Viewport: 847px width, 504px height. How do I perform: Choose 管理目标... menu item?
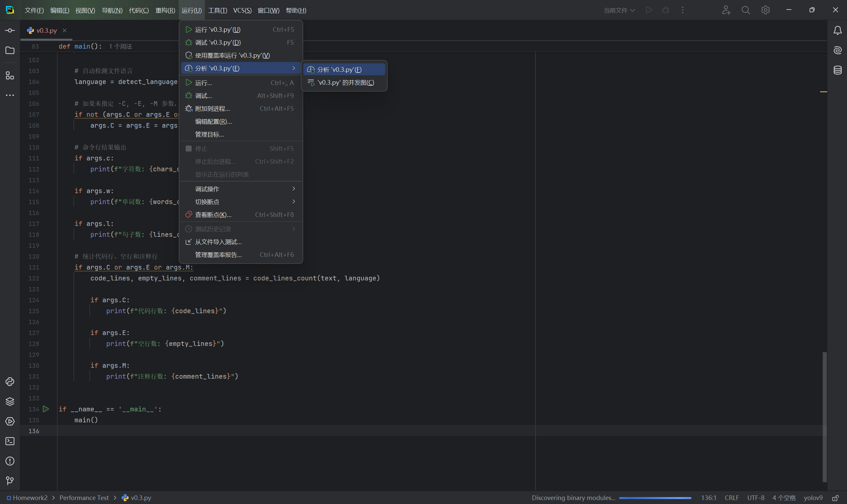[x=241, y=135]
